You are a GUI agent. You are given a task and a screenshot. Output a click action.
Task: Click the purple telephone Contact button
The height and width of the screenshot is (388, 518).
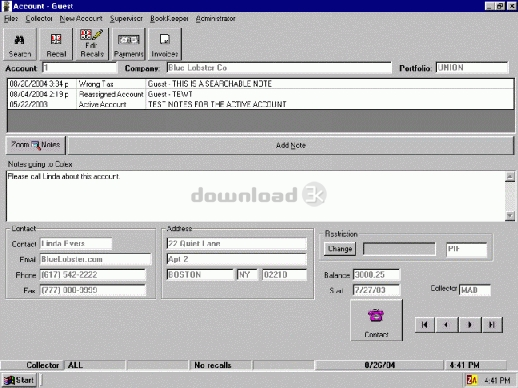point(376,320)
